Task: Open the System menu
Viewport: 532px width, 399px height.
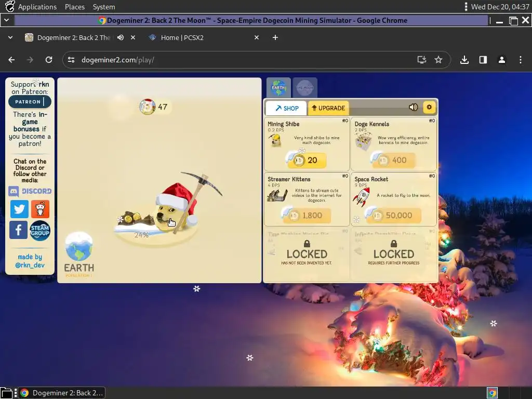Action: click(104, 7)
